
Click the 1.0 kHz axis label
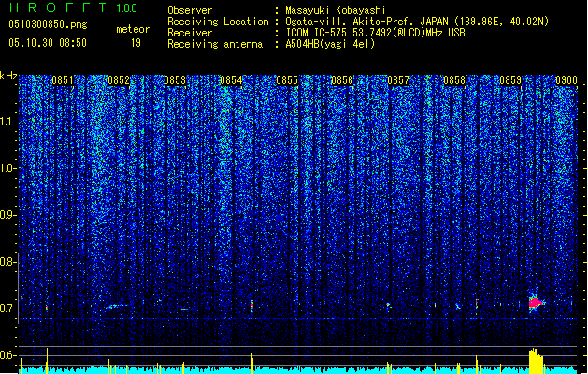[x=8, y=168]
